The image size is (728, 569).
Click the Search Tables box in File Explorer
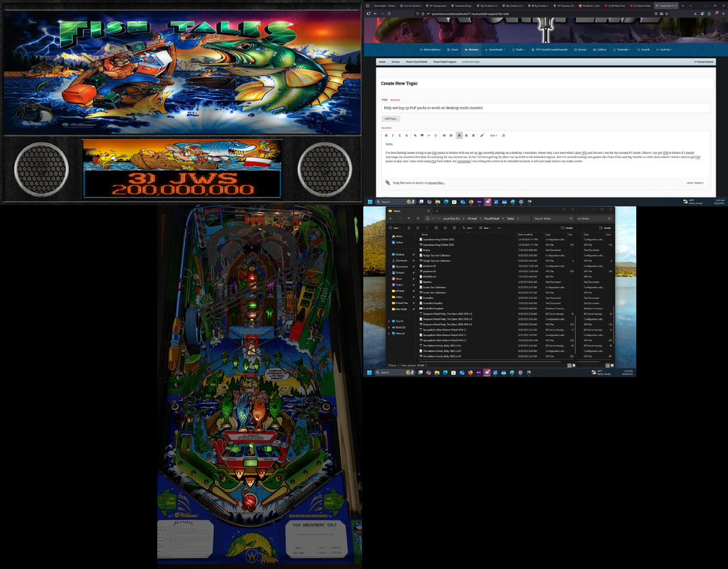552,219
